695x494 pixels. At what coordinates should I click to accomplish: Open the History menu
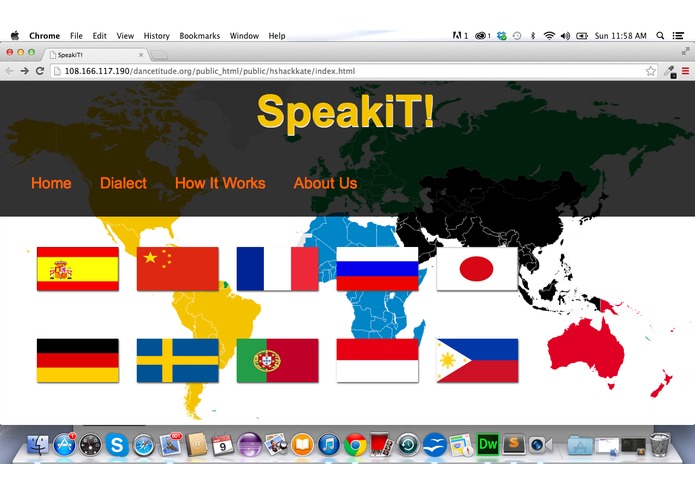click(x=156, y=35)
